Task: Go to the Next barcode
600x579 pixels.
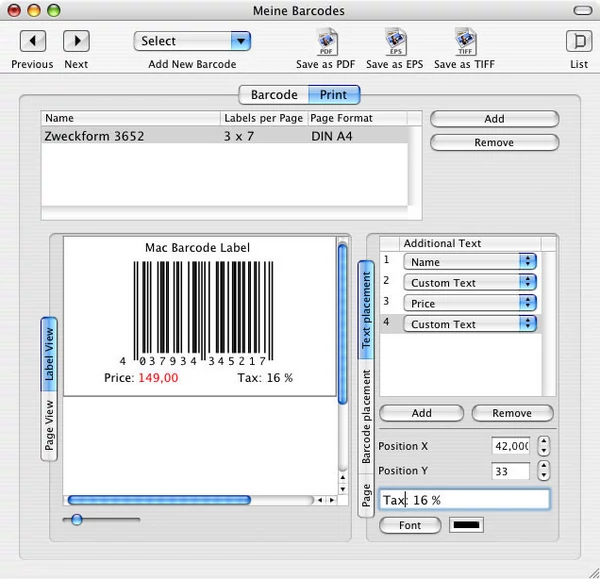Action: pos(76,41)
